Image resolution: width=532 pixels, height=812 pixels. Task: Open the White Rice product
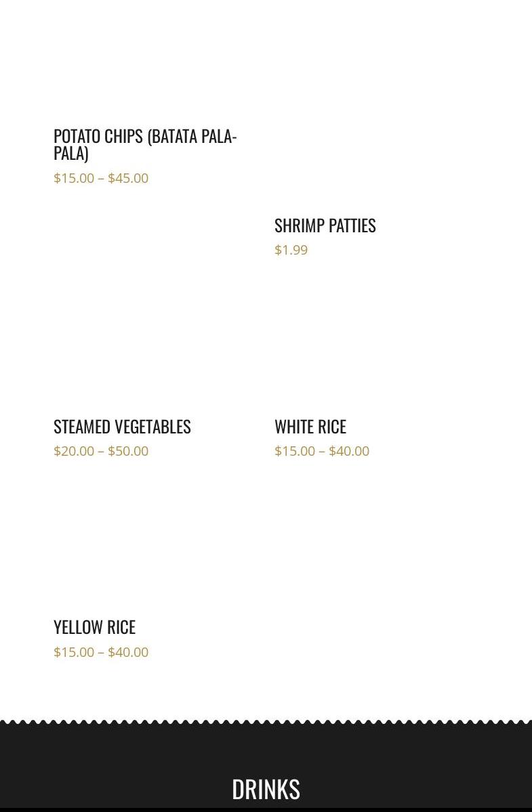point(310,427)
